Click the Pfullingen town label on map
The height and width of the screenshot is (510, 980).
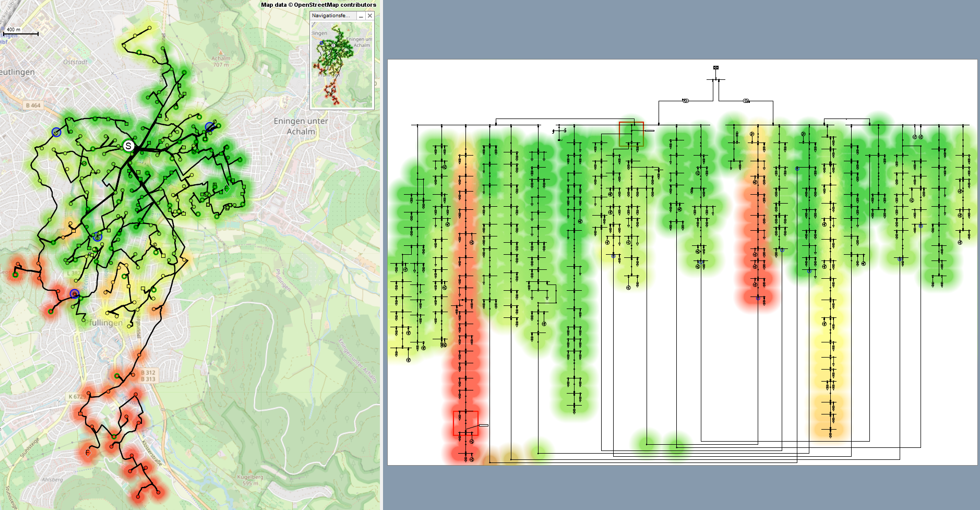[104, 323]
